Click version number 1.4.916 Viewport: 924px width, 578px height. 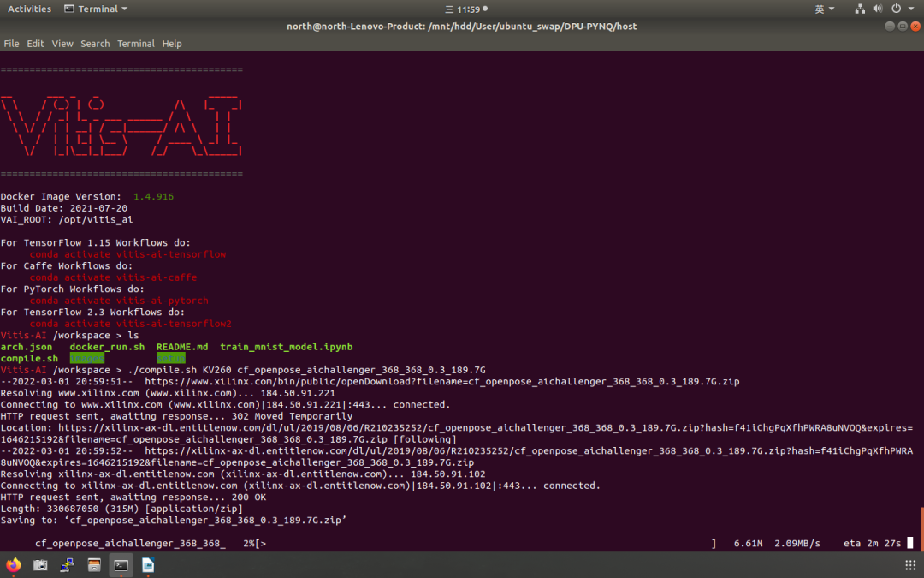click(153, 196)
